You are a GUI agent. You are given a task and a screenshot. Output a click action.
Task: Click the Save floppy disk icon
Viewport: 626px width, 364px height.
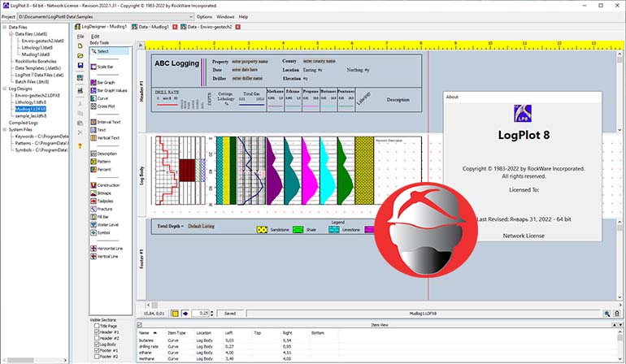click(80, 66)
